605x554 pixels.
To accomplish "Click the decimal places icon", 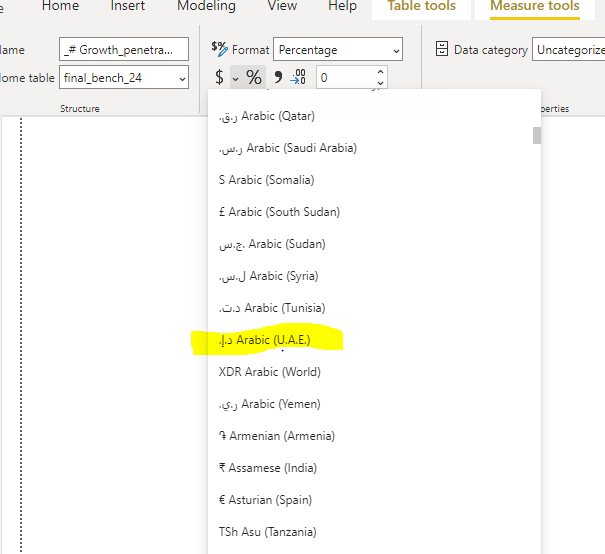I will pyautogui.click(x=298, y=78).
